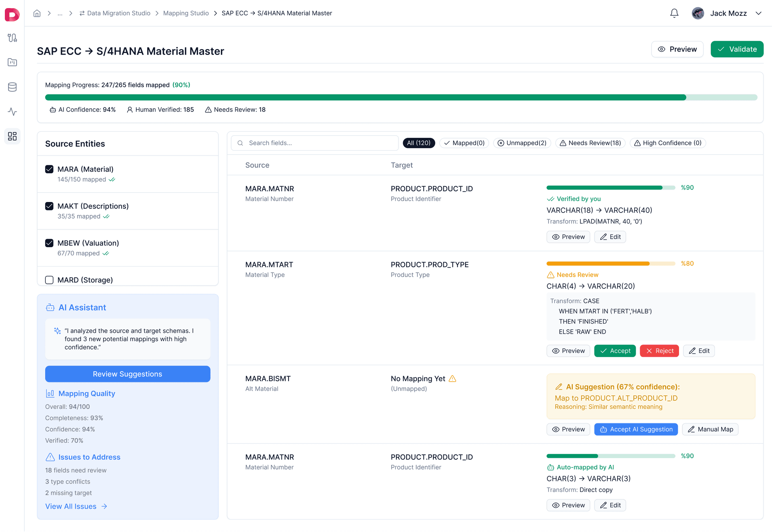Image resolution: width=776 pixels, height=532 pixels.
Task: Click the Needs Review icon in MTART row
Action: (x=550, y=275)
